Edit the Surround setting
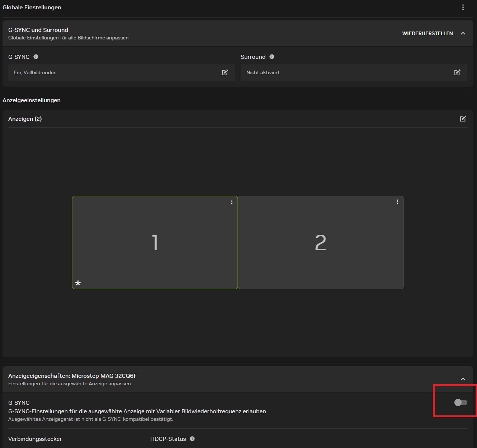This screenshot has height=448, width=477. [x=457, y=72]
